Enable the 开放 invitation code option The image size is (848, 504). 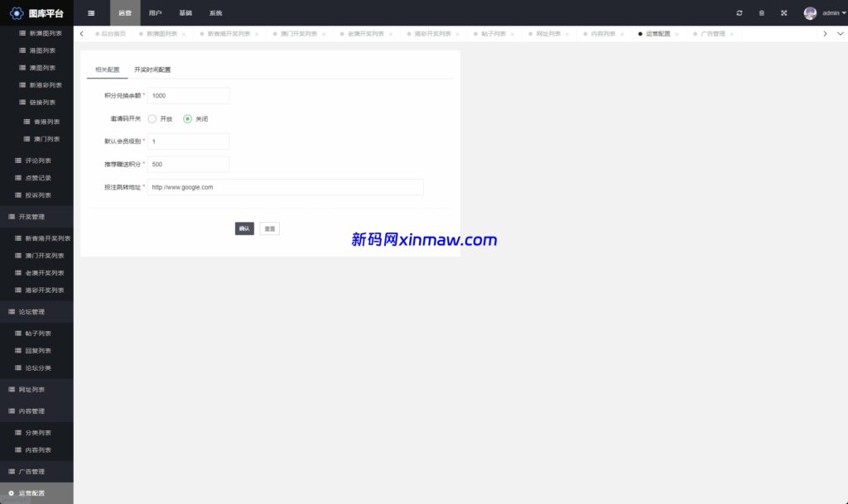point(152,118)
